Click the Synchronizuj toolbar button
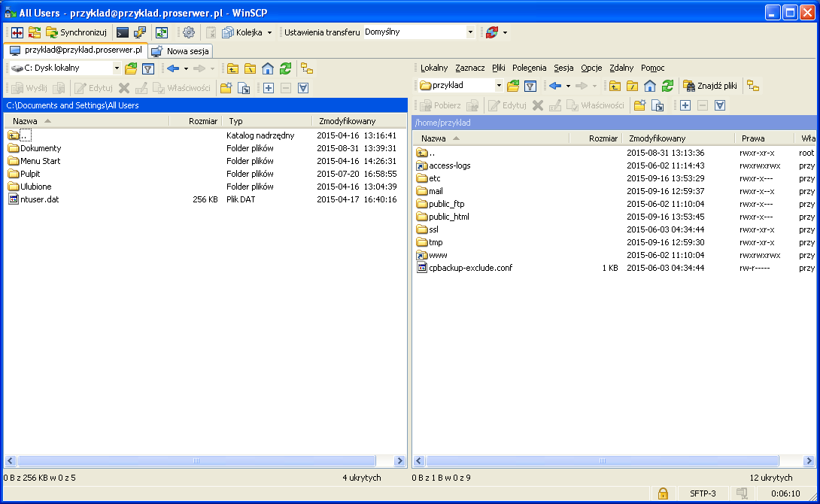Screen dimensions: 820x504 tap(77, 32)
